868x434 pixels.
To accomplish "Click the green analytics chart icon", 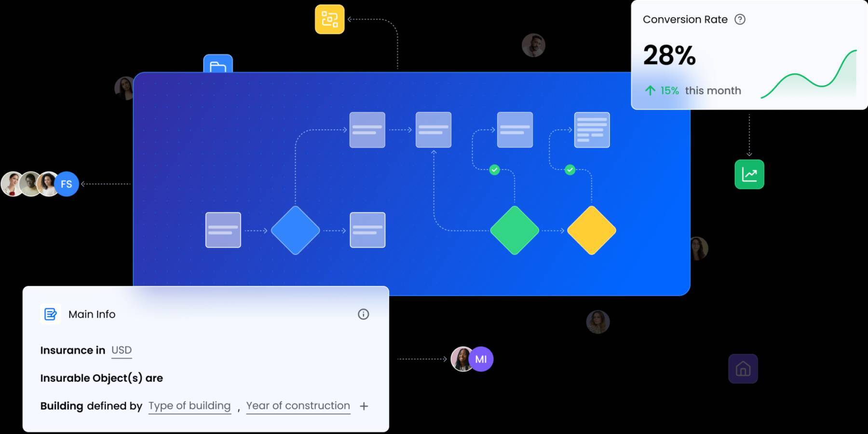I will click(x=749, y=174).
